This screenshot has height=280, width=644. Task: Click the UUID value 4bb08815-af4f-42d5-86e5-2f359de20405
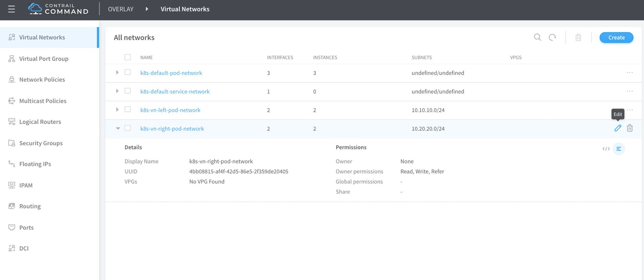238,171
